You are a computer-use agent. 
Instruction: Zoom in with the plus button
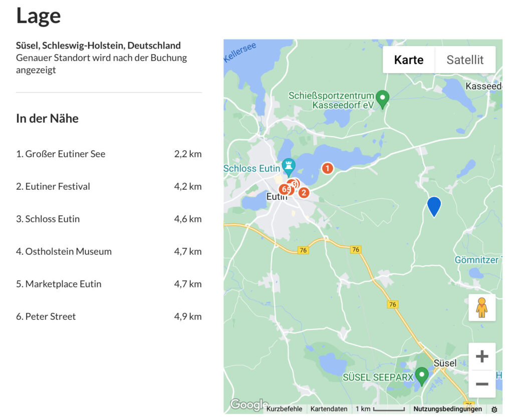481,356
